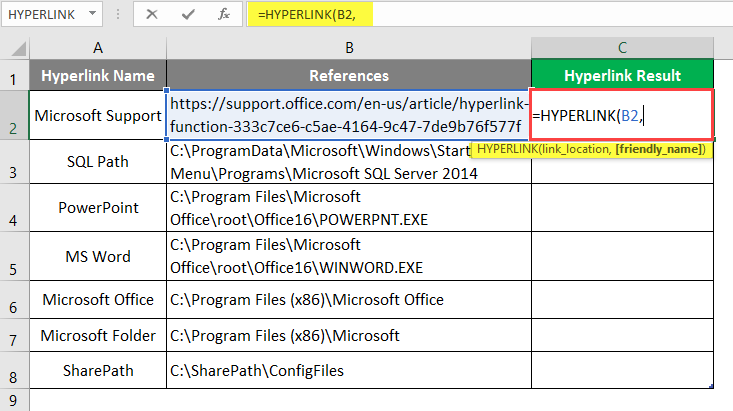Select row 2 header
Image resolution: width=733 pixels, height=411 pixels.
click(x=14, y=115)
